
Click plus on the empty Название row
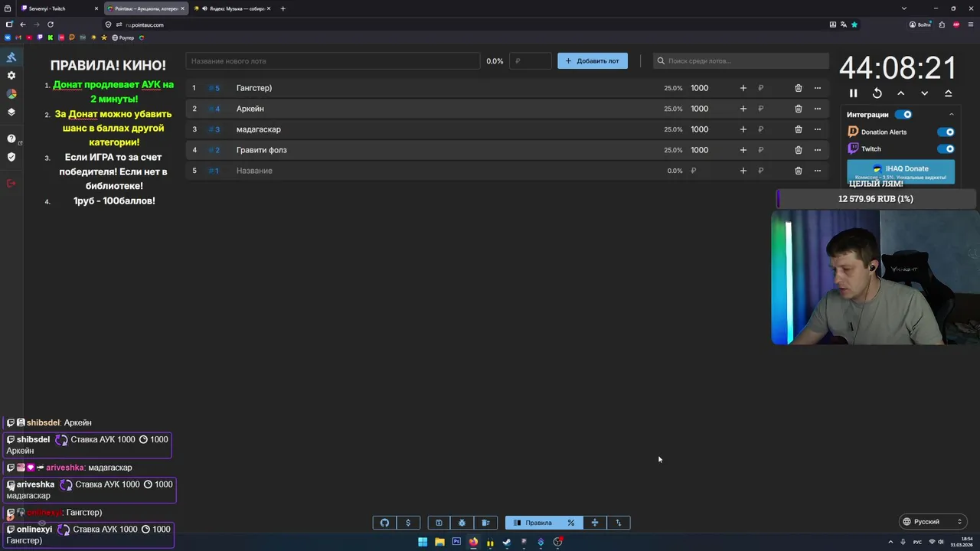coord(743,171)
